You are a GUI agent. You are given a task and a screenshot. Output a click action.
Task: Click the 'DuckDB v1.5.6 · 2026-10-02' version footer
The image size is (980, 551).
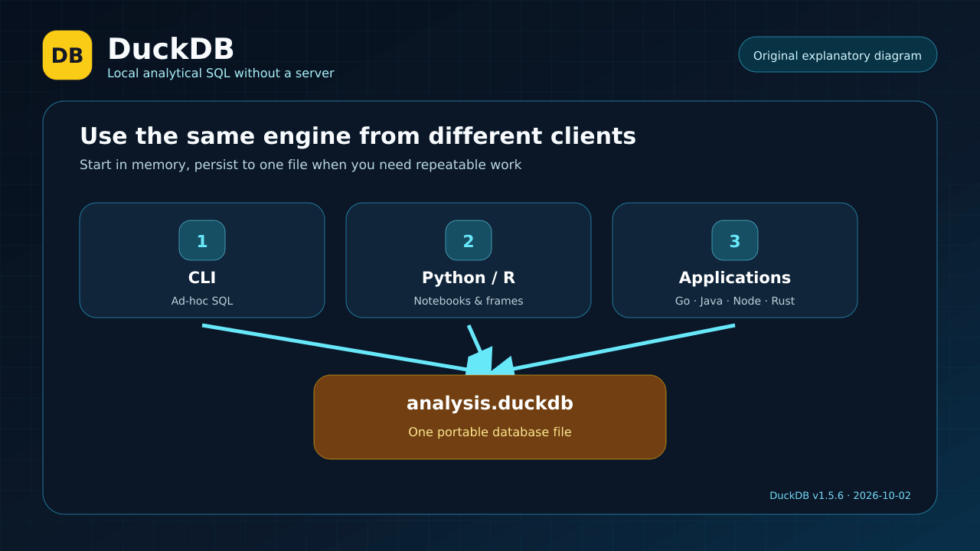pos(840,496)
